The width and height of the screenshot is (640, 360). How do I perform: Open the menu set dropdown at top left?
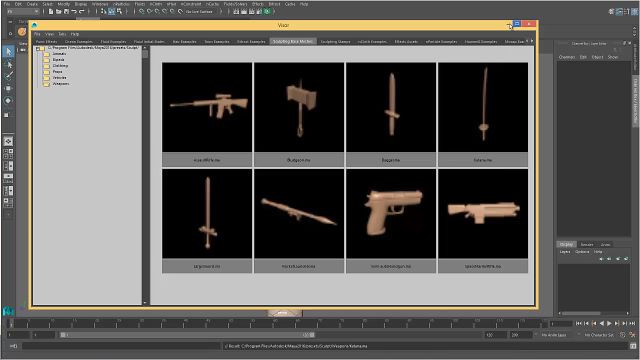(x=22, y=11)
